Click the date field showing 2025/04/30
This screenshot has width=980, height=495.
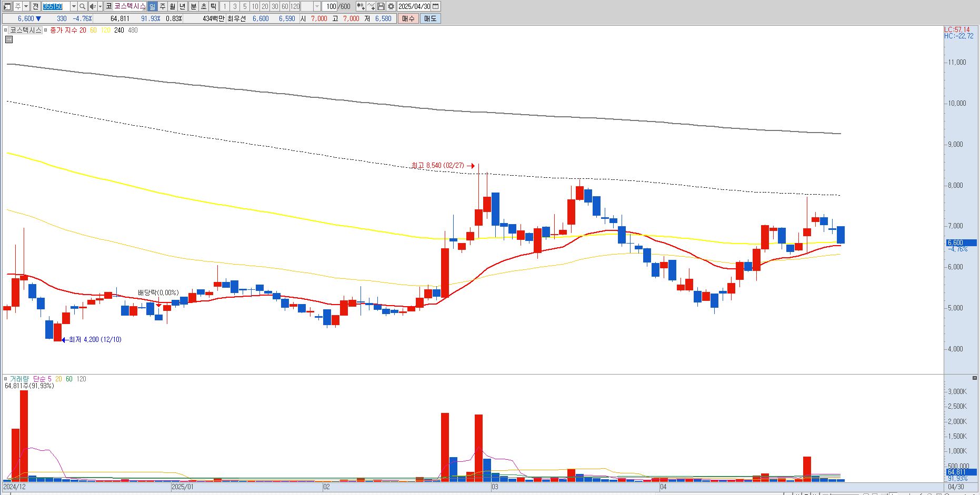[414, 6]
